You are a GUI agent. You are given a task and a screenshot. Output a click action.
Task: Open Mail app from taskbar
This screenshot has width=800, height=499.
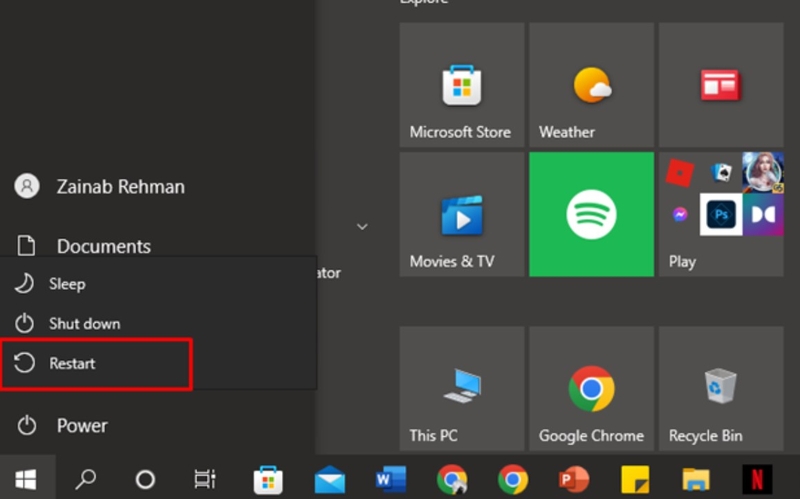click(x=330, y=479)
